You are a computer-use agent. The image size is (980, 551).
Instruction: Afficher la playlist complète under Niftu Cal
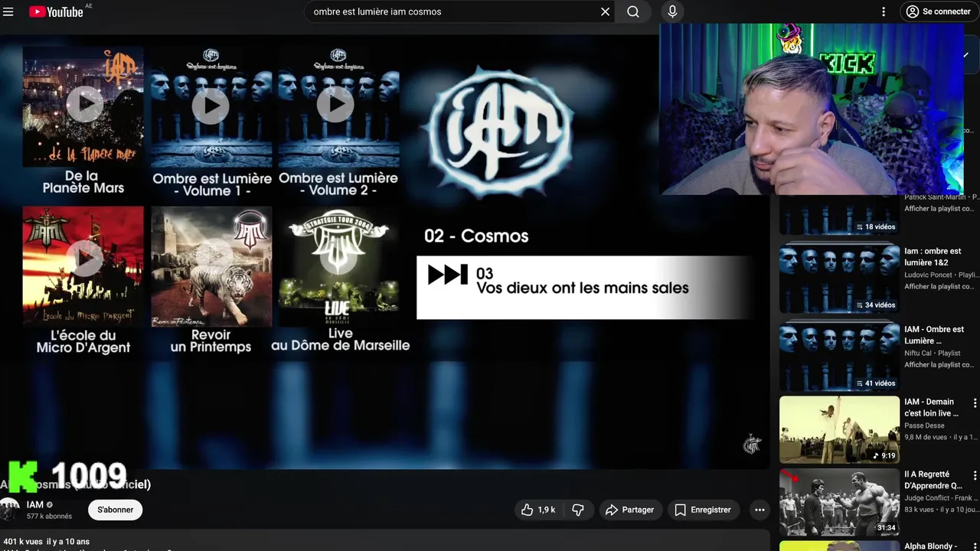click(939, 365)
